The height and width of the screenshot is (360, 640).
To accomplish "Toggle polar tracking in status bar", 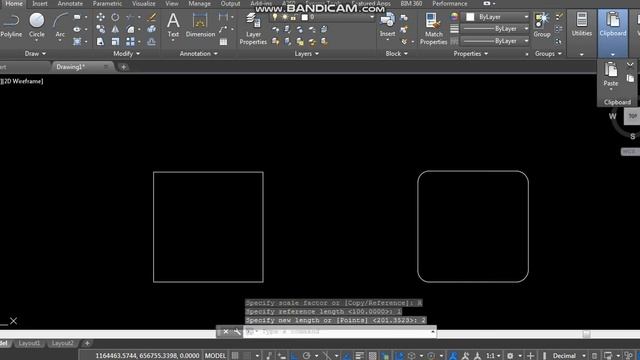I will tap(307, 356).
